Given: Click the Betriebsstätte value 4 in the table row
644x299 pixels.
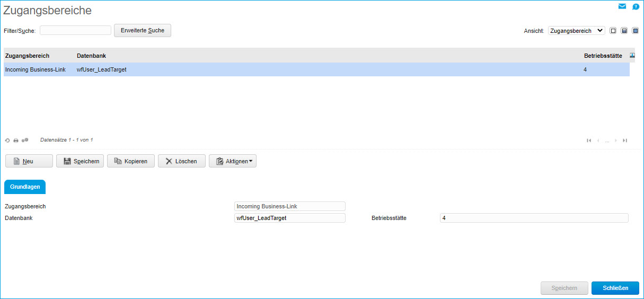Looking at the screenshot, I should click(x=585, y=69).
